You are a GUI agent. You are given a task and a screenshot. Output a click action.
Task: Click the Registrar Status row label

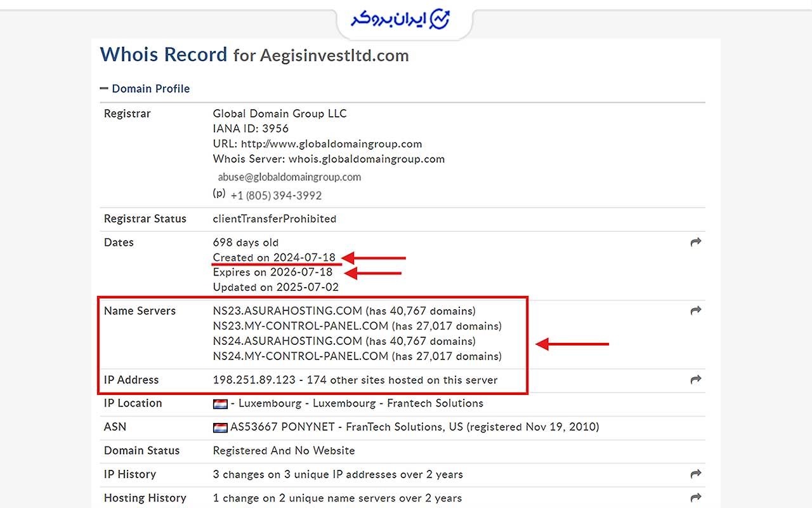(145, 219)
